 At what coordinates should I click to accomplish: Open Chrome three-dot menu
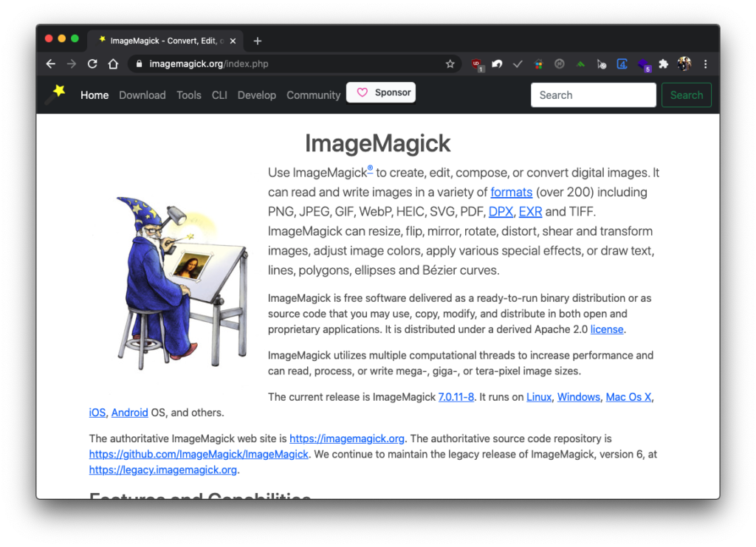tap(705, 64)
